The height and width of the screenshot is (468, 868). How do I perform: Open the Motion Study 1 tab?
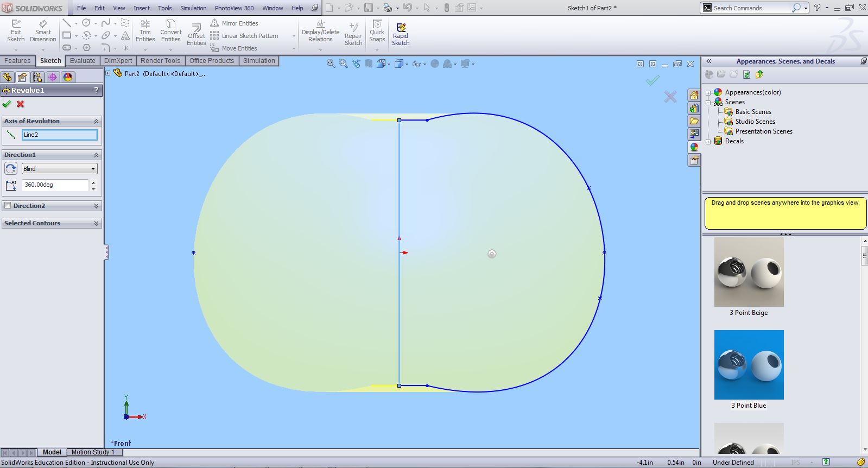(93, 452)
